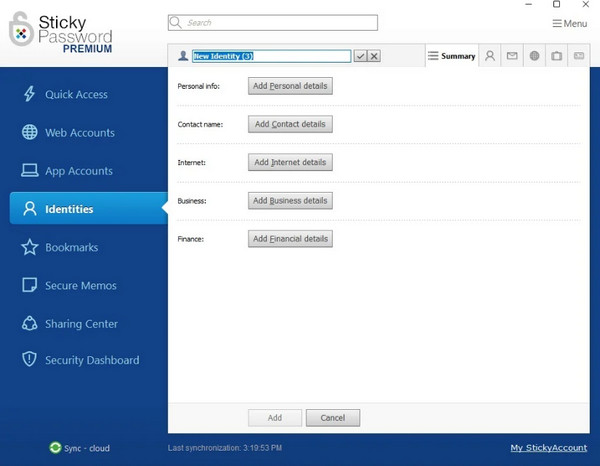600x466 pixels.
Task: Close the Sticky Password window
Action: click(x=585, y=4)
